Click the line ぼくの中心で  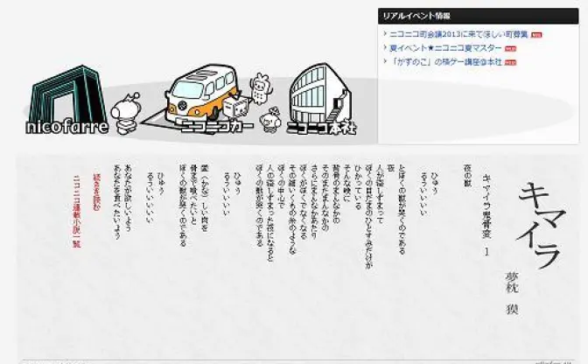tap(281, 186)
